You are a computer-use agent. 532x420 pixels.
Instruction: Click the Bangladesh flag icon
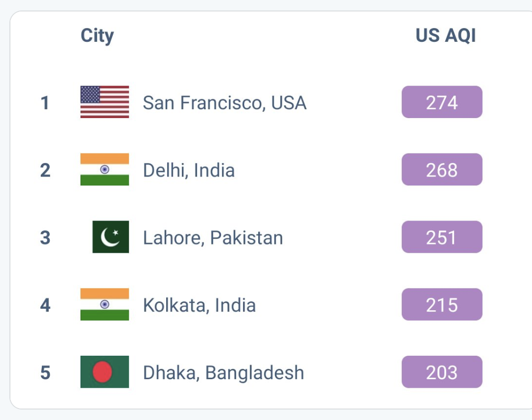(105, 372)
